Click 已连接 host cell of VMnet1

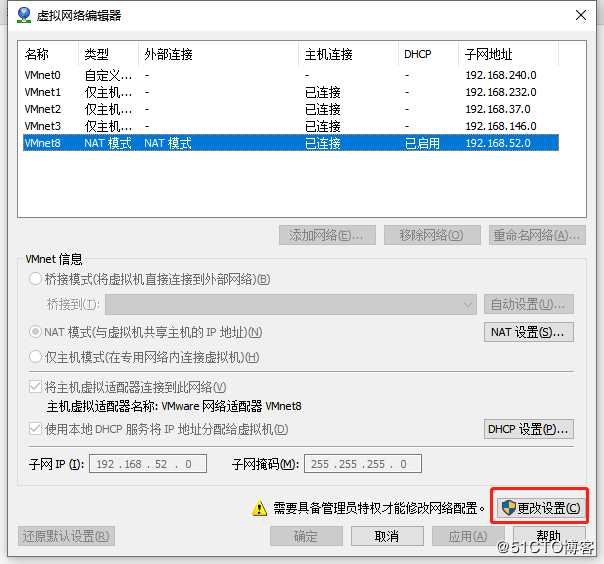[x=323, y=92]
